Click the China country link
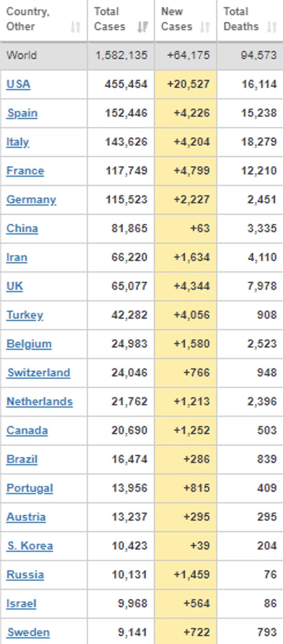This screenshot has width=283, height=644. pyautogui.click(x=22, y=228)
